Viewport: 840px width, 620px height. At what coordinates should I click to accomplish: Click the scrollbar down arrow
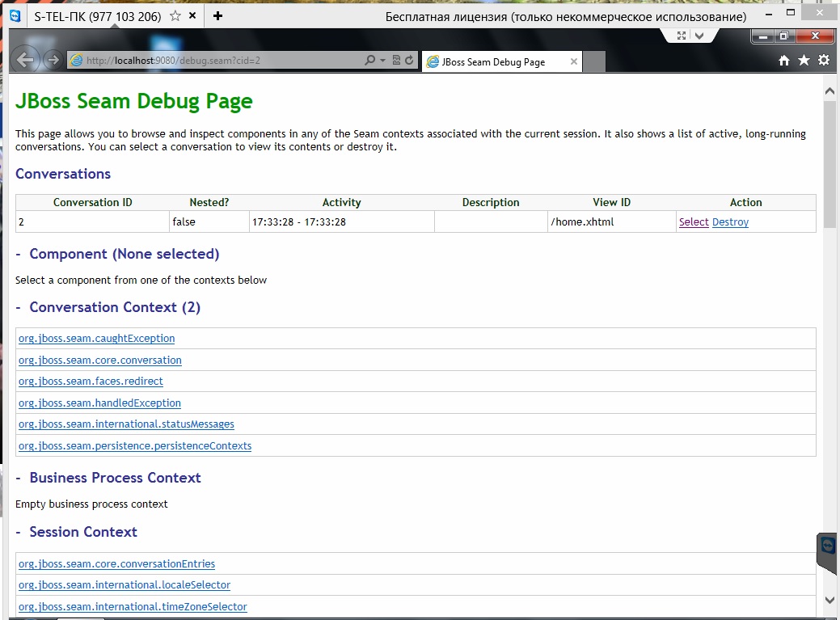click(829, 600)
